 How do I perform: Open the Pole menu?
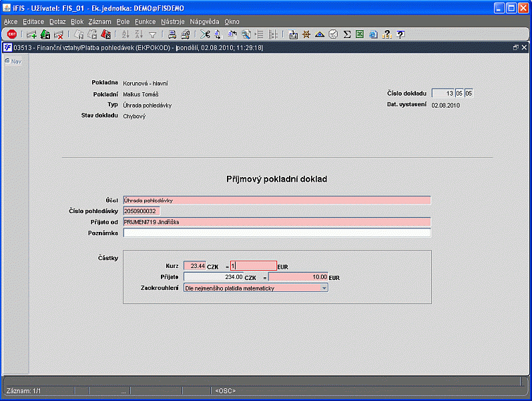point(123,22)
